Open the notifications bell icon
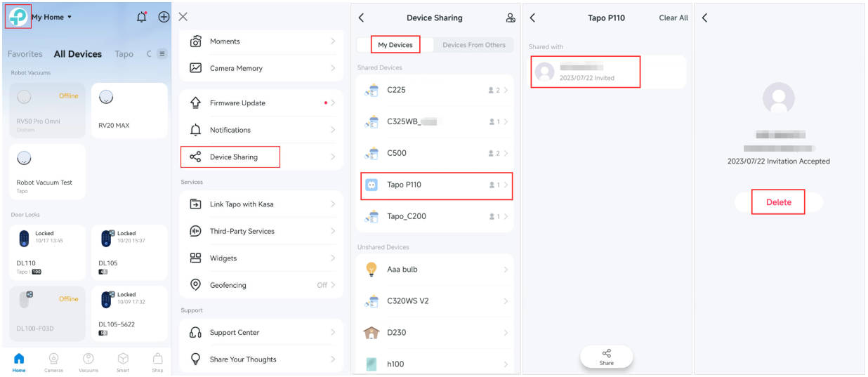Image resolution: width=868 pixels, height=377 pixels. tap(142, 17)
